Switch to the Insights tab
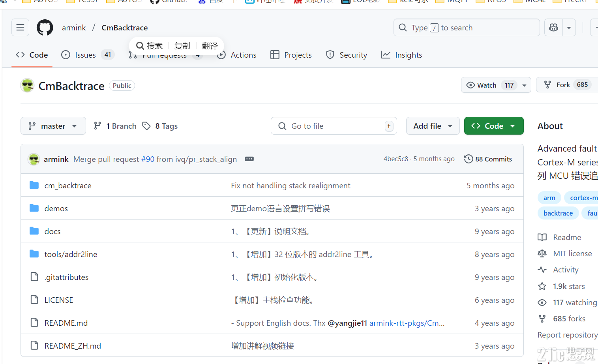The height and width of the screenshot is (364, 598). pyautogui.click(x=402, y=55)
